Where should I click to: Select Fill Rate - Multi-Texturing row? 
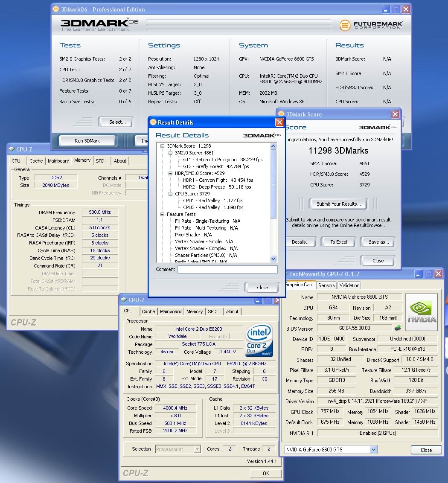tap(207, 228)
